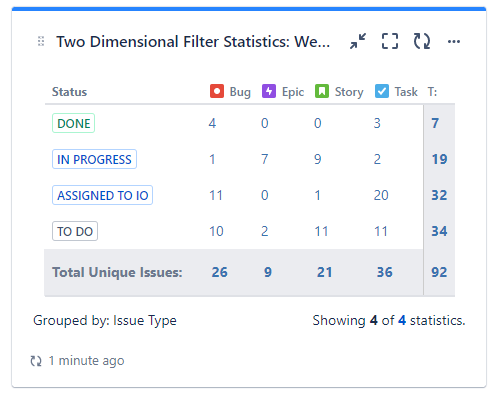Open the DONE status lozenge
Image resolution: width=494 pixels, height=396 pixels.
click(x=74, y=123)
